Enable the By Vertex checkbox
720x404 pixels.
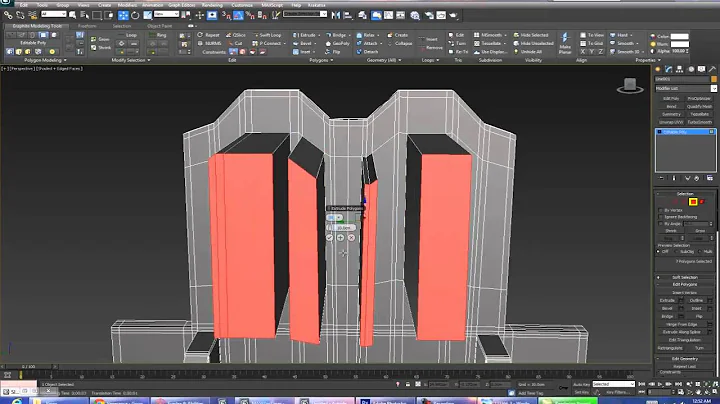pos(660,210)
